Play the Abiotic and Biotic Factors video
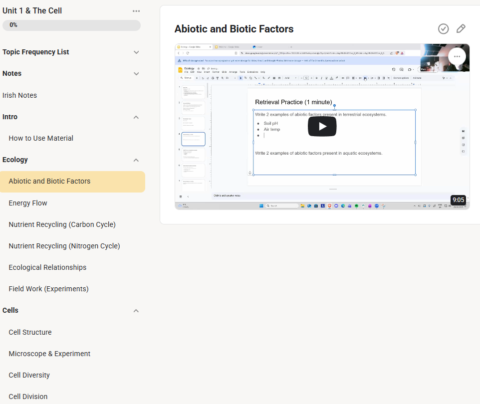480x404 pixels. (x=322, y=126)
